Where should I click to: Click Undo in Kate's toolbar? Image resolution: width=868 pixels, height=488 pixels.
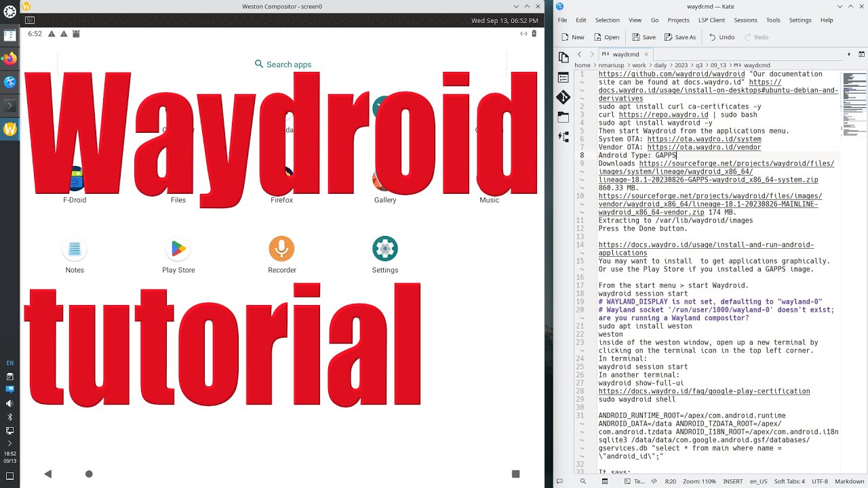(722, 37)
